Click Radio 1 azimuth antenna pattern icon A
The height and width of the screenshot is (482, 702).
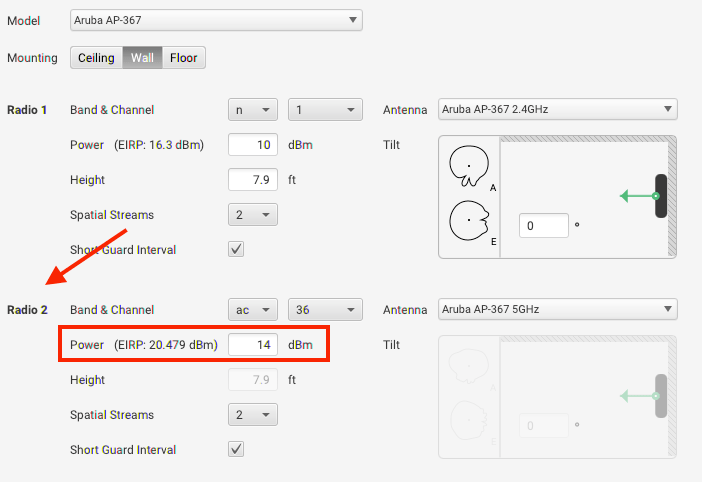click(467, 168)
